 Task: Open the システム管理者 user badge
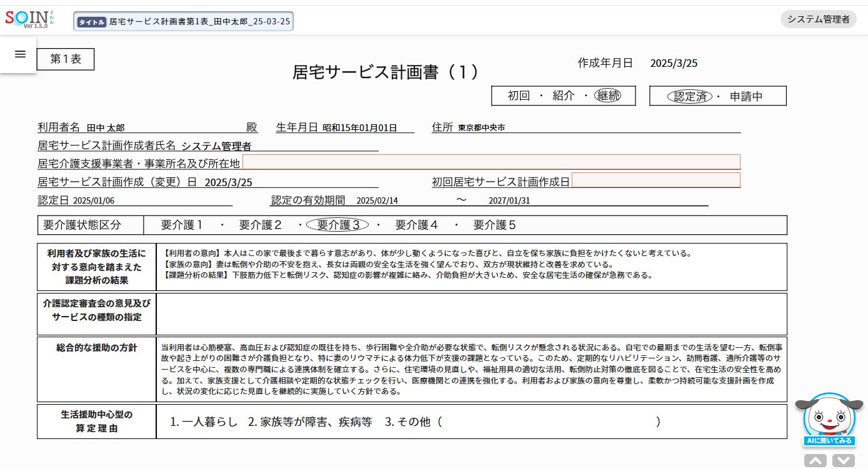coord(818,19)
